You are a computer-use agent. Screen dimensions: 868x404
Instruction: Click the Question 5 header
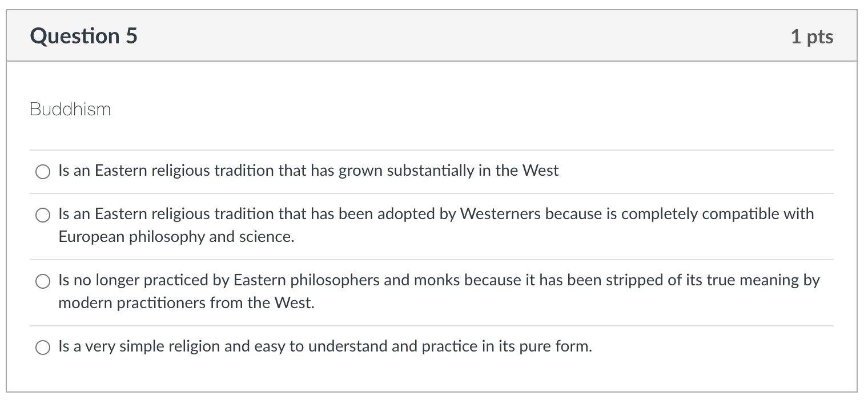[x=83, y=35]
